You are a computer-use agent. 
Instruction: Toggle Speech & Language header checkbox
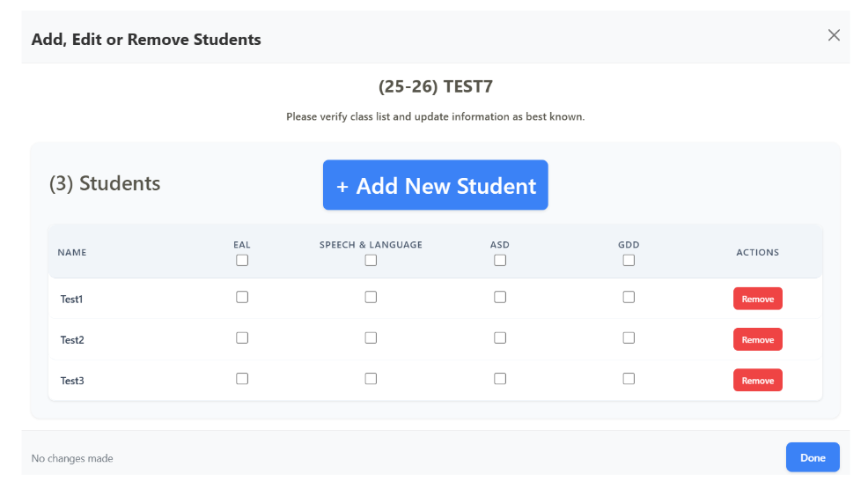371,260
